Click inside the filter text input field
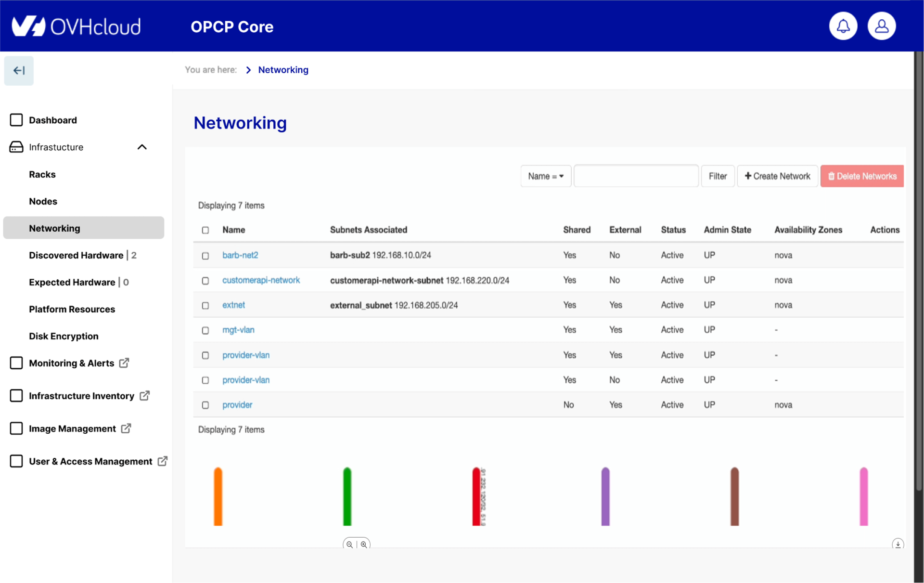The width and height of the screenshot is (924, 583). point(635,176)
